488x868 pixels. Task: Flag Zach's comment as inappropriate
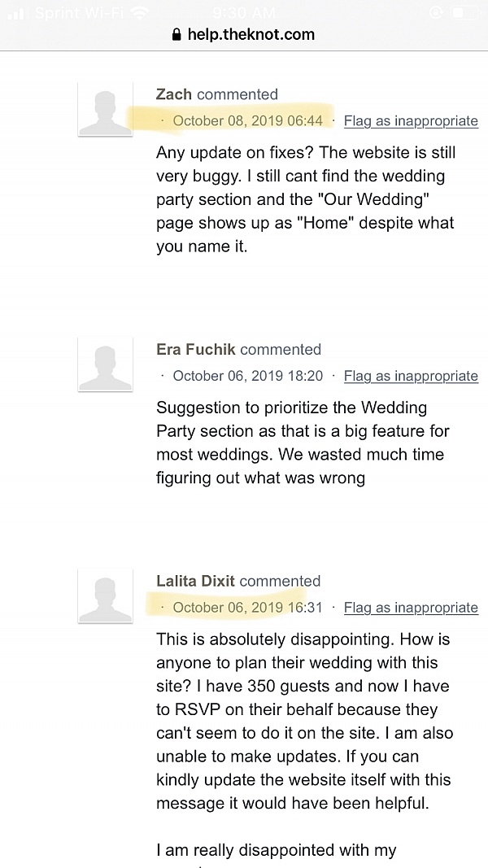pyautogui.click(x=411, y=121)
